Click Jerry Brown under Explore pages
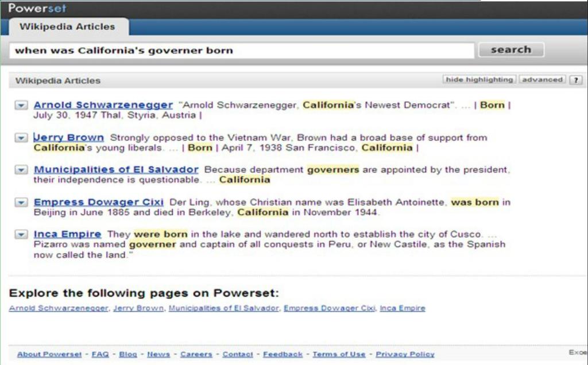 click(138, 308)
